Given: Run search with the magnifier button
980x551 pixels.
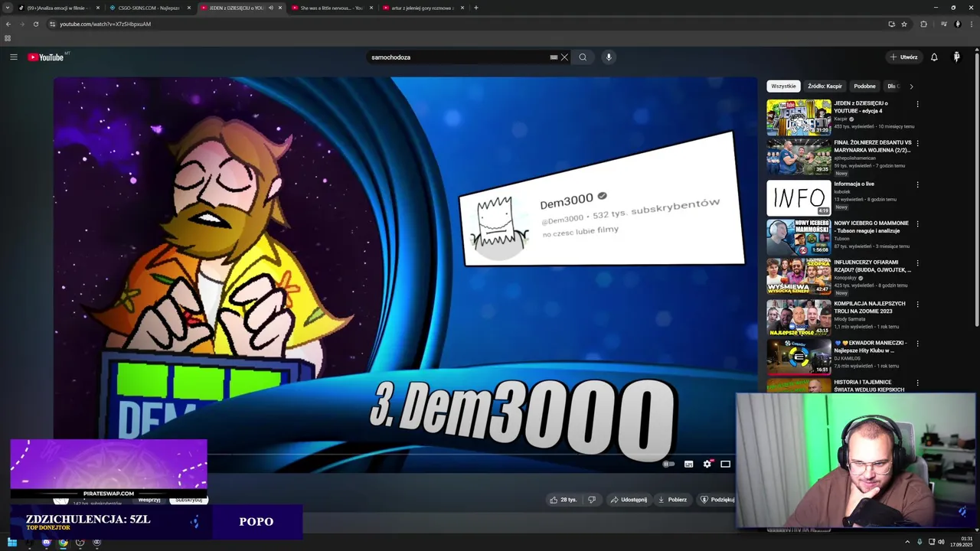Looking at the screenshot, I should click(583, 57).
